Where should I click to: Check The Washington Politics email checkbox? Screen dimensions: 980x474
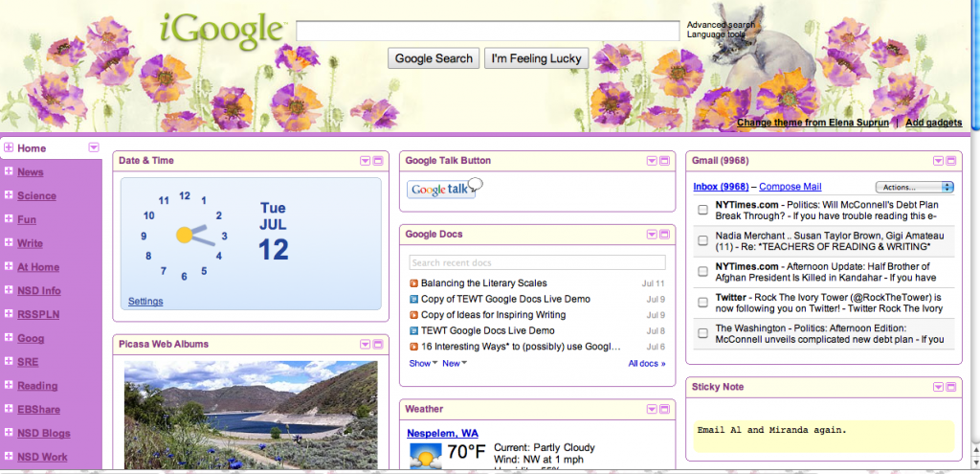702,333
